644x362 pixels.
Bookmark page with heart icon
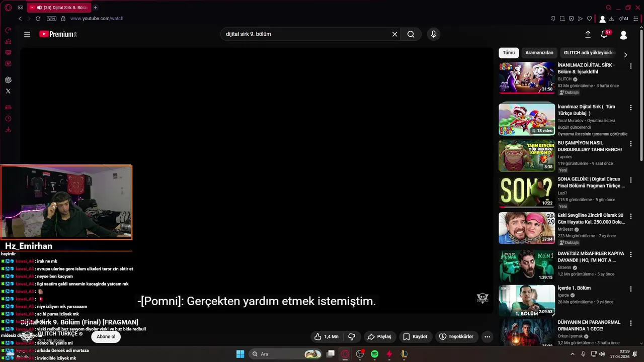click(589, 19)
